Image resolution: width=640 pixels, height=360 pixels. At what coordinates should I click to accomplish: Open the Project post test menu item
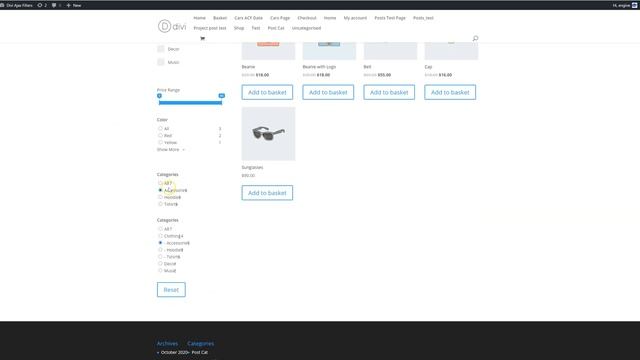pos(210,28)
